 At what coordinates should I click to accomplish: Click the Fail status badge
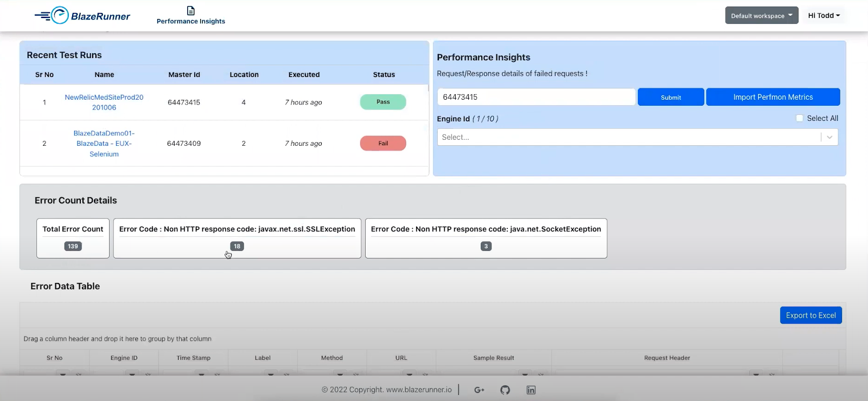[383, 143]
